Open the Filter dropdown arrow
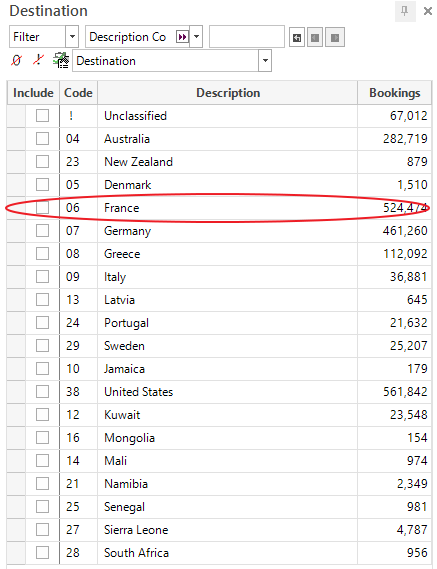 click(x=72, y=37)
